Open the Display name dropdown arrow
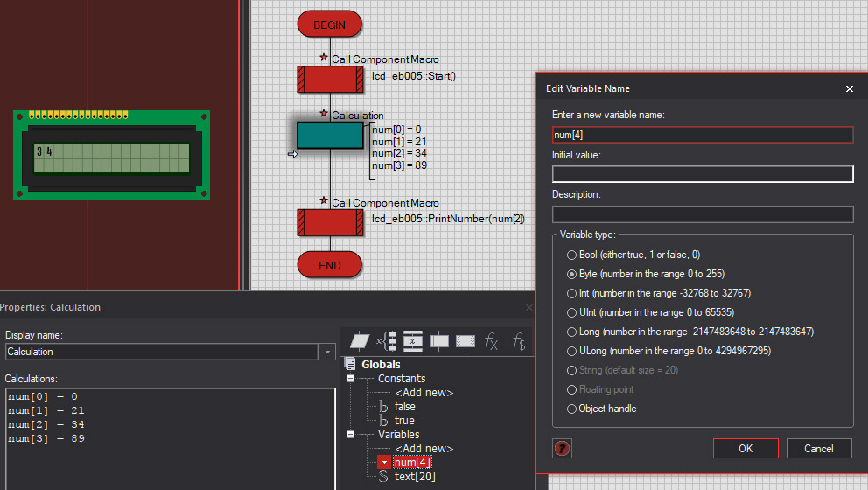The image size is (868, 490). (327, 352)
